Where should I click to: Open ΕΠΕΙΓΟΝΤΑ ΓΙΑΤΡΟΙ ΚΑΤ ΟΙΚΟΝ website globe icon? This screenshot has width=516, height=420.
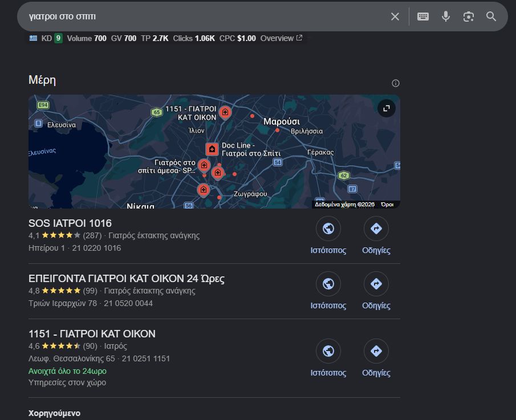328,283
